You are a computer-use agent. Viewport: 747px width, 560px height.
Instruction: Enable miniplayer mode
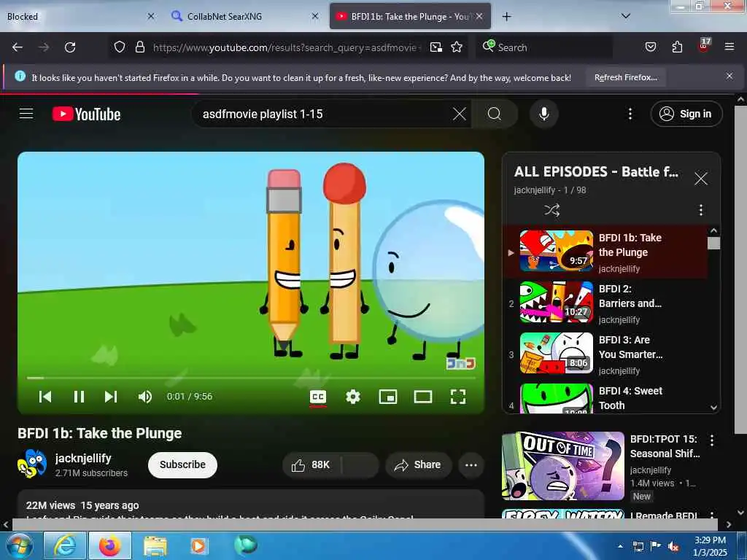click(388, 397)
